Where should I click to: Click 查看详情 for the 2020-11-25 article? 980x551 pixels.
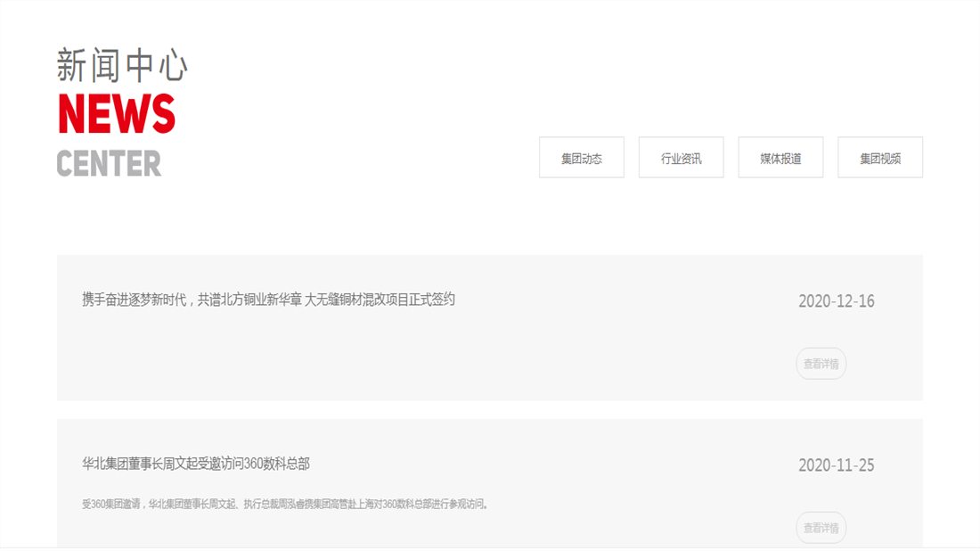pos(821,528)
